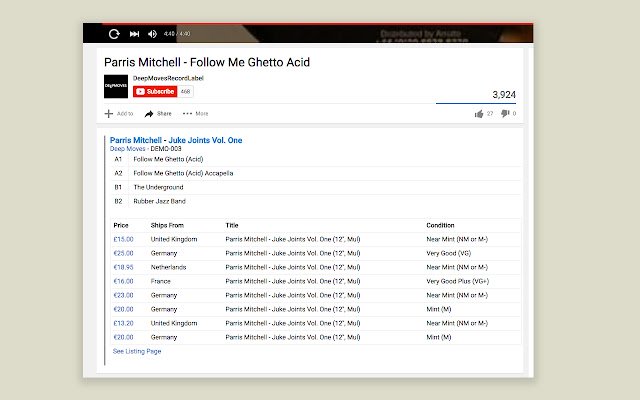640x400 pixels.
Task: Click the Price column header
Action: pyautogui.click(x=121, y=225)
